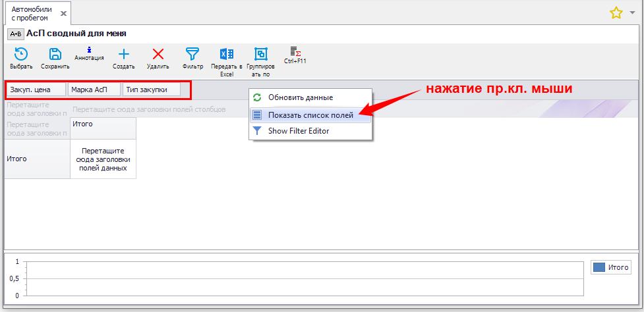
Task: Click the favorites star icon
Action: point(616,13)
